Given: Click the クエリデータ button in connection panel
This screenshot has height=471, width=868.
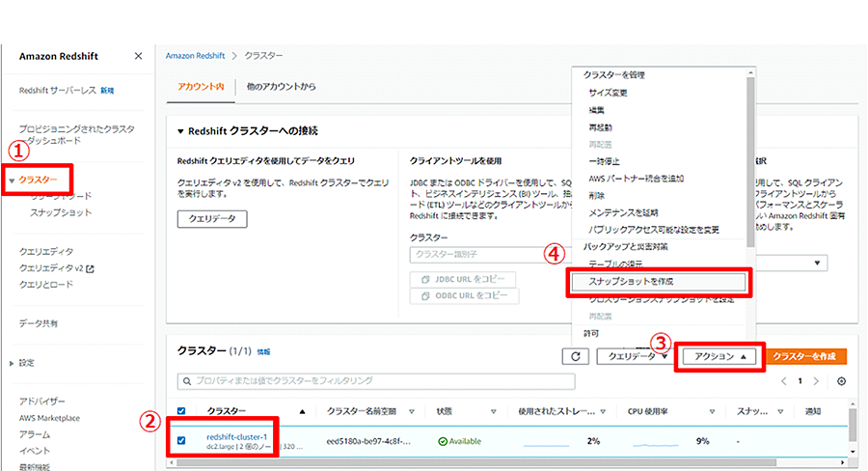Looking at the screenshot, I should click(x=212, y=219).
